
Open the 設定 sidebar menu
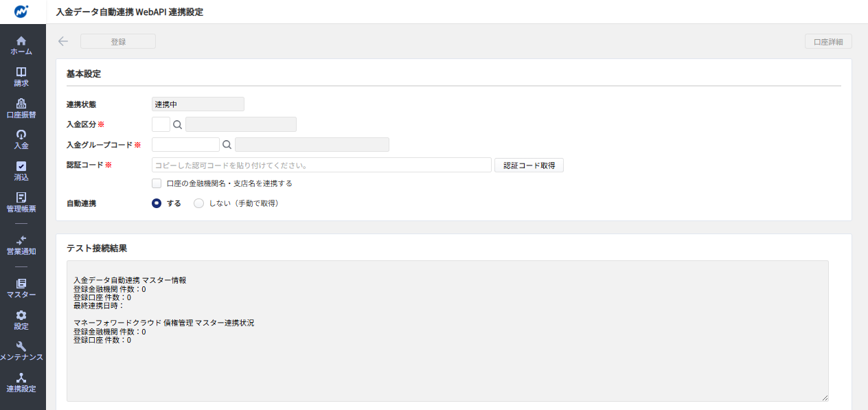pos(21,320)
